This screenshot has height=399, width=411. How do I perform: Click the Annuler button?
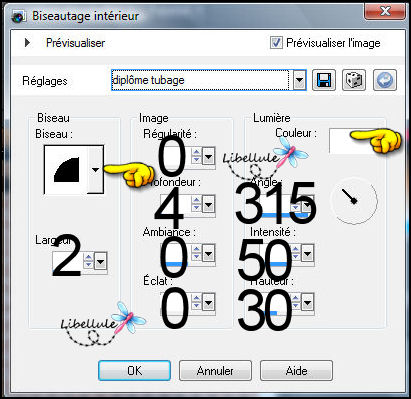(215, 370)
